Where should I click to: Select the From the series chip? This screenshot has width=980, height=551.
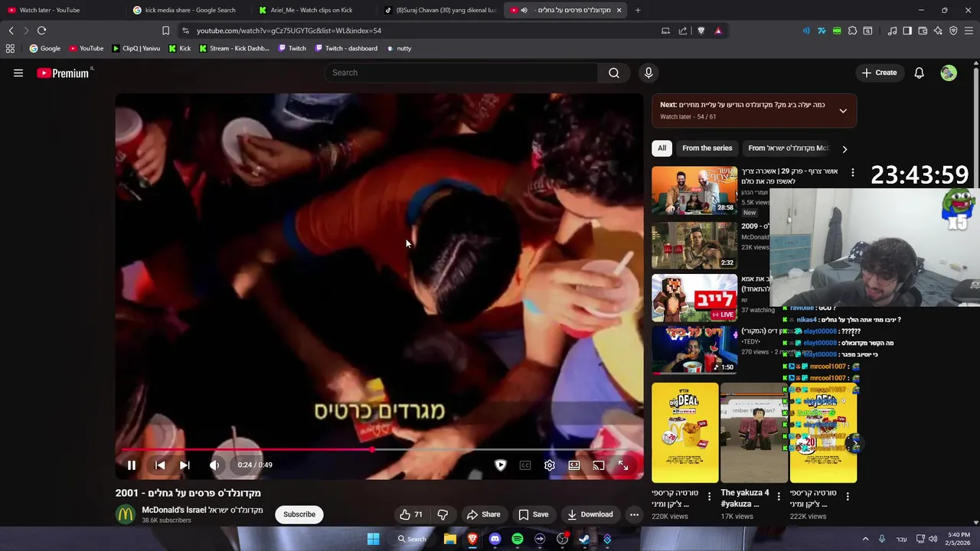point(707,148)
